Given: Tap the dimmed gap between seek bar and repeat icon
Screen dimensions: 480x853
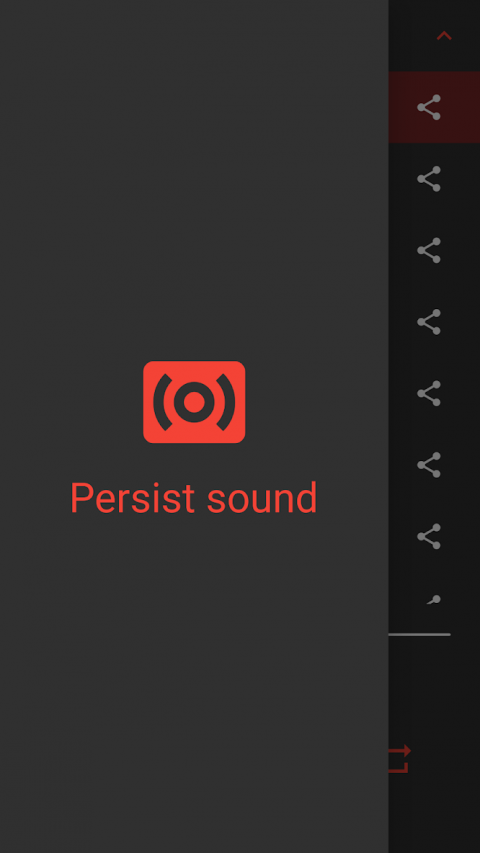Looking at the screenshot, I should 434,688.
